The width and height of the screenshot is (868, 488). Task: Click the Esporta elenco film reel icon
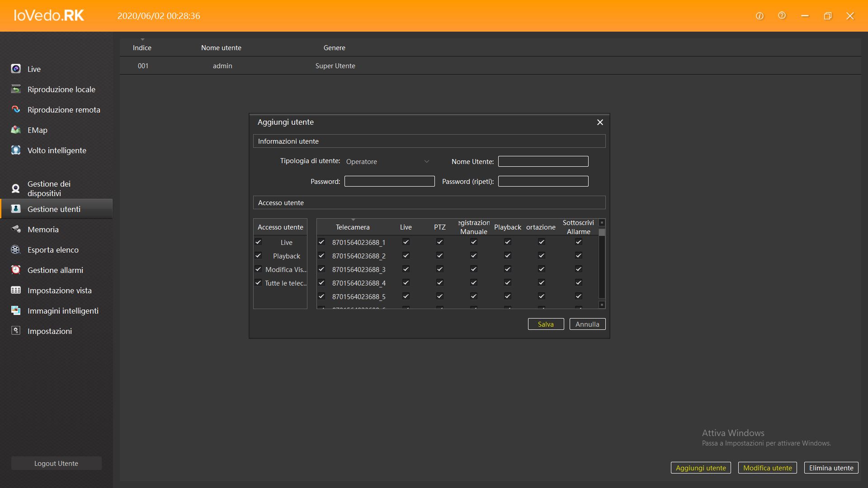click(16, 249)
